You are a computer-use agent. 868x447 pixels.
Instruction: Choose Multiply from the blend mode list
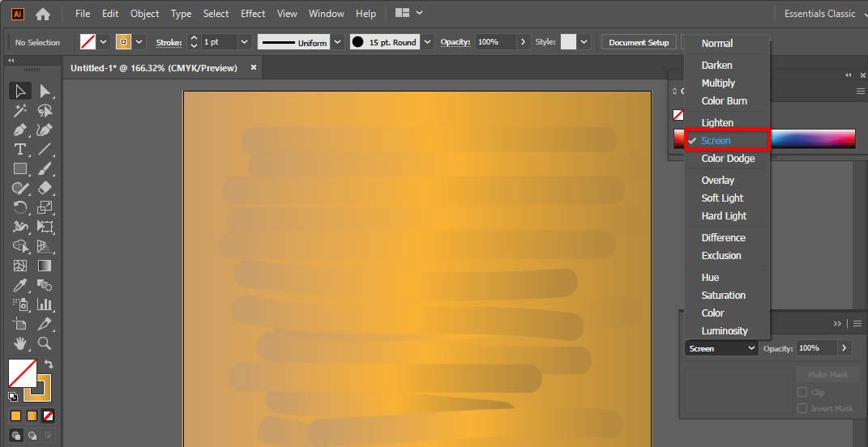[718, 83]
